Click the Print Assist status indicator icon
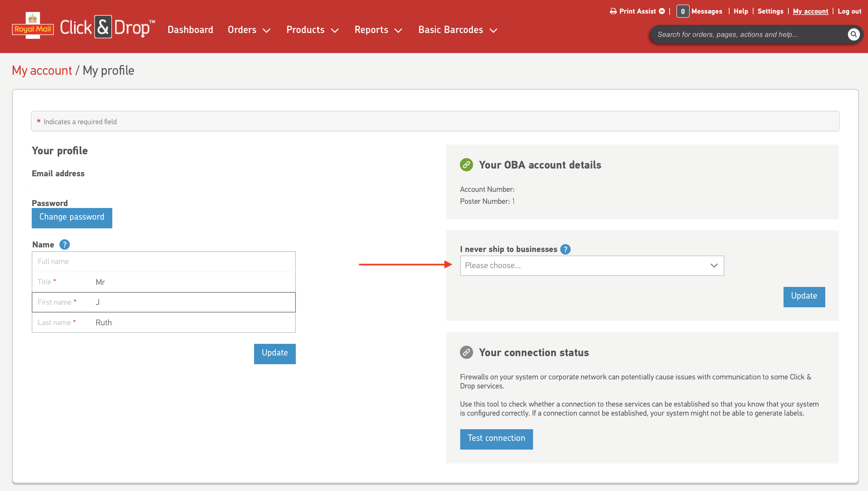 tap(662, 11)
